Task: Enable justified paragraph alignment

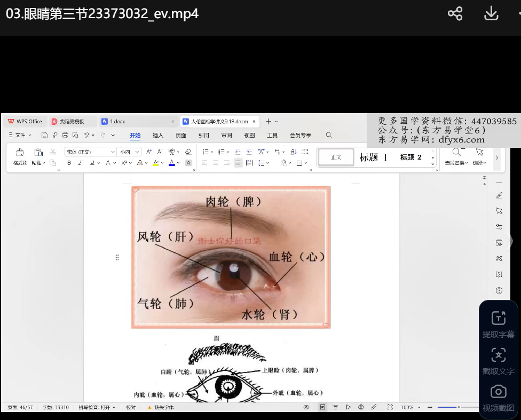Action: click(238, 163)
